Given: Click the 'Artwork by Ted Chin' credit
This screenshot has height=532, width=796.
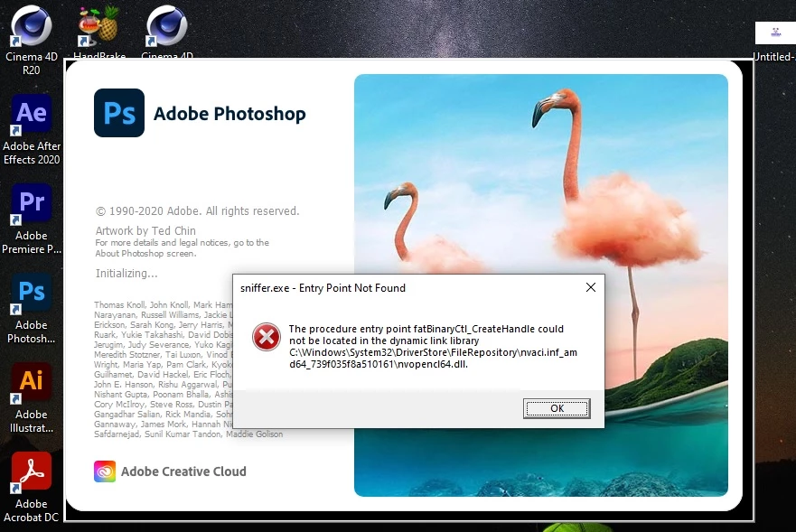Looking at the screenshot, I should click(145, 230).
